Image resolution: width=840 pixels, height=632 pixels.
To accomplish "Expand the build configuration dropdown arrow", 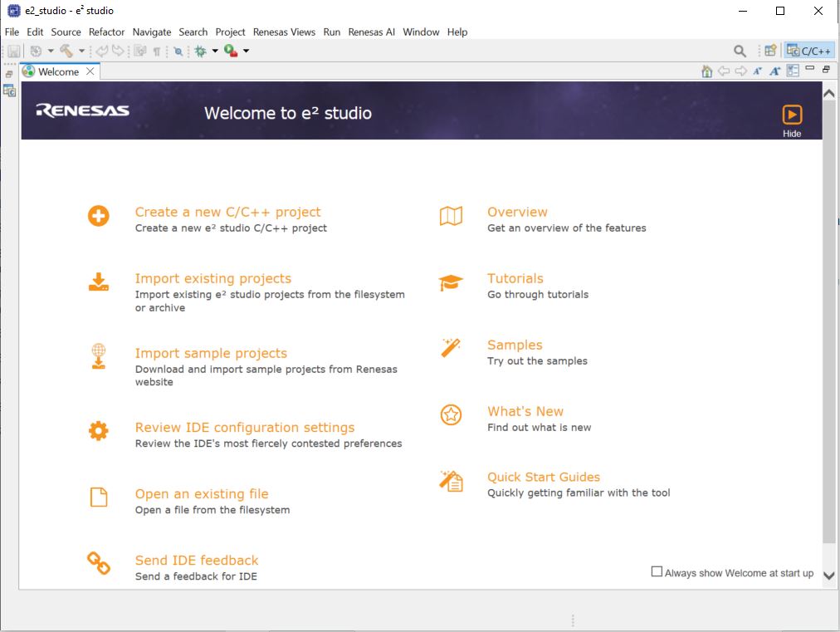I will (x=51, y=51).
